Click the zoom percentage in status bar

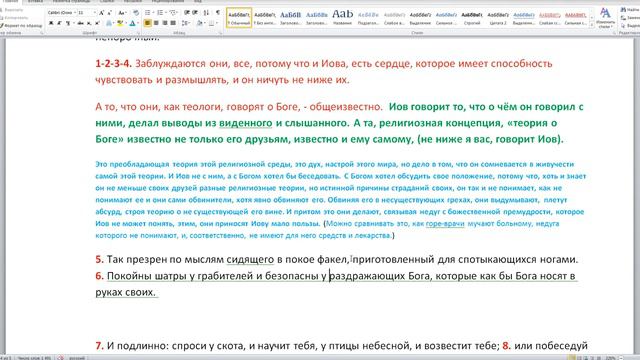click(x=610, y=358)
